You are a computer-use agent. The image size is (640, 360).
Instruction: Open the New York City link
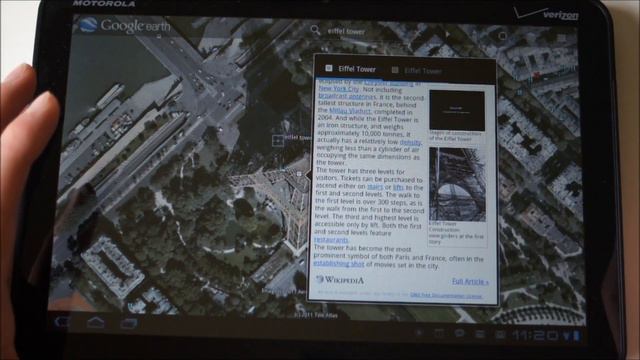coord(338,89)
